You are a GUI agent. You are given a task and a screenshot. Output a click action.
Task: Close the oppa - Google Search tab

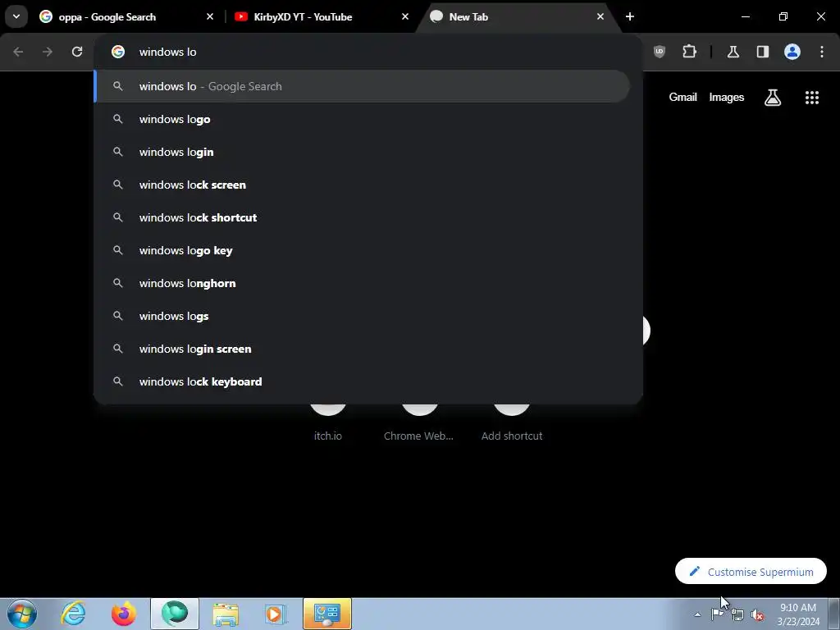pyautogui.click(x=209, y=16)
